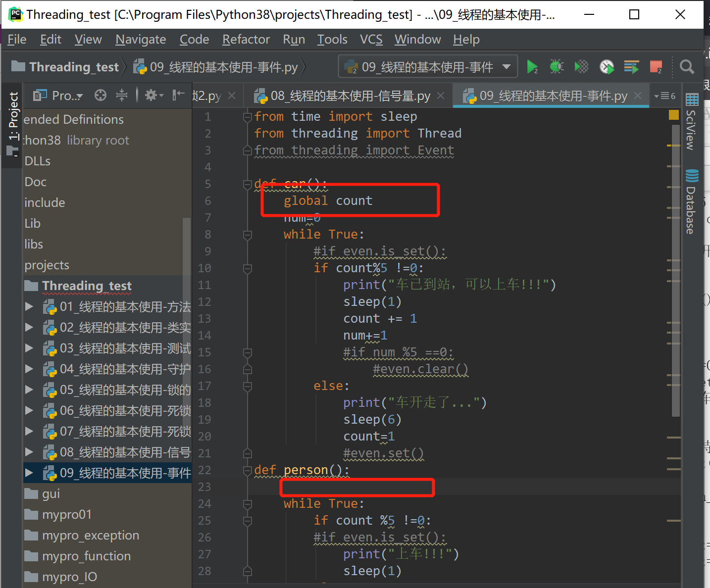Click Threading_test breadcrumb in navigation bar
Image resolution: width=710 pixels, height=588 pixels.
click(x=65, y=67)
